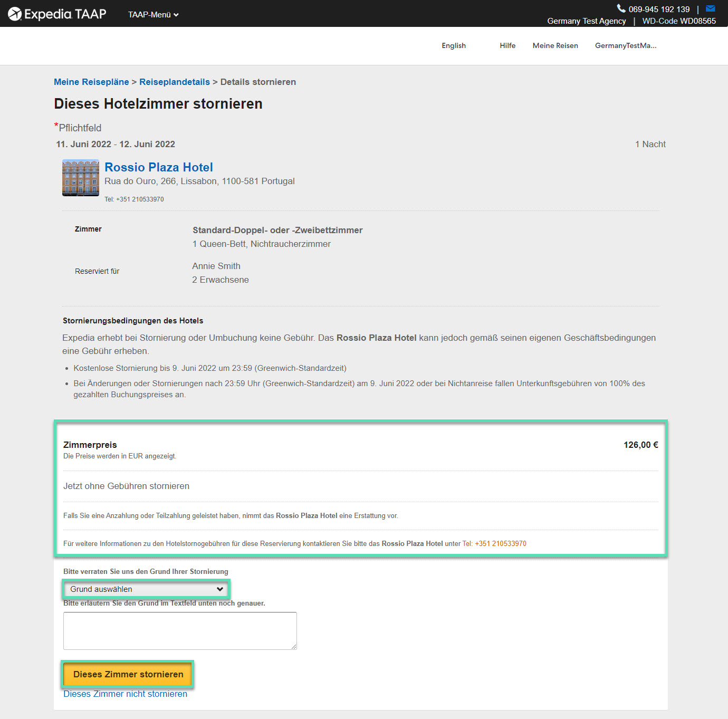Click the phone number 069-945 192 139

tap(659, 9)
